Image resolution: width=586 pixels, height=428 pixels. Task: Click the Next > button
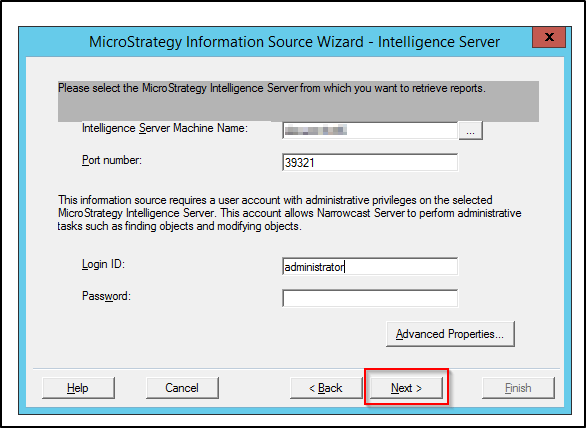[x=406, y=388]
